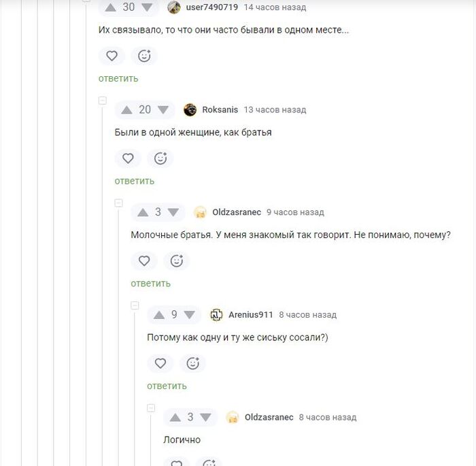Viewport: 476px width, 466px height.
Task: Heart the 'Молочные братья' comment
Action: click(144, 261)
